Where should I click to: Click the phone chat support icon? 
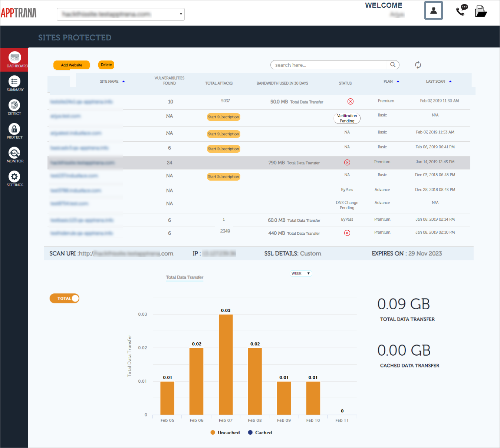click(462, 10)
